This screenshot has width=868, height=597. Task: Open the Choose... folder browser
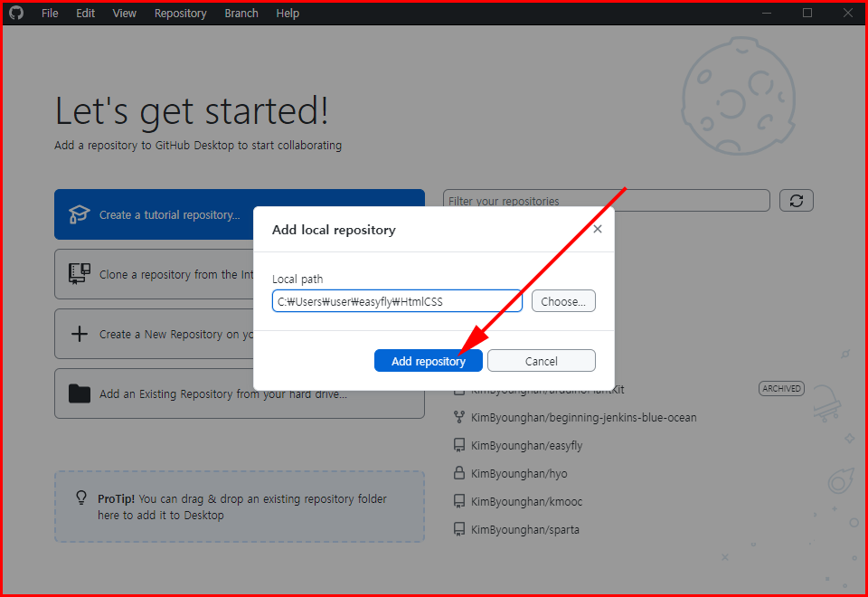563,301
